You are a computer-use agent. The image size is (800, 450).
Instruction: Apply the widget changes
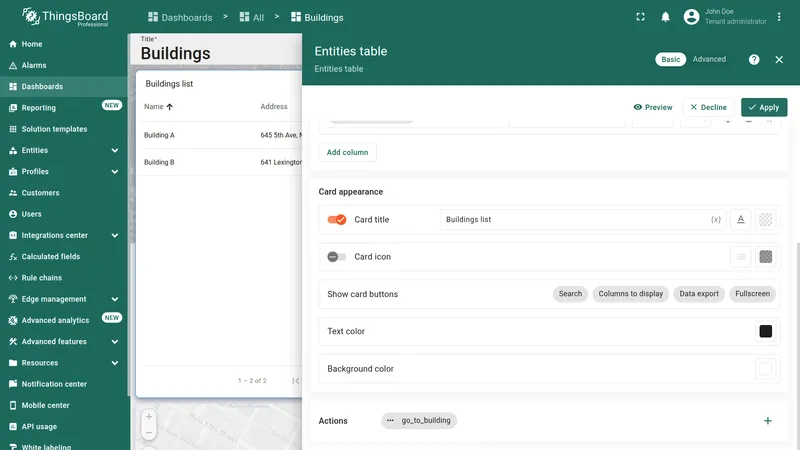pyautogui.click(x=764, y=107)
